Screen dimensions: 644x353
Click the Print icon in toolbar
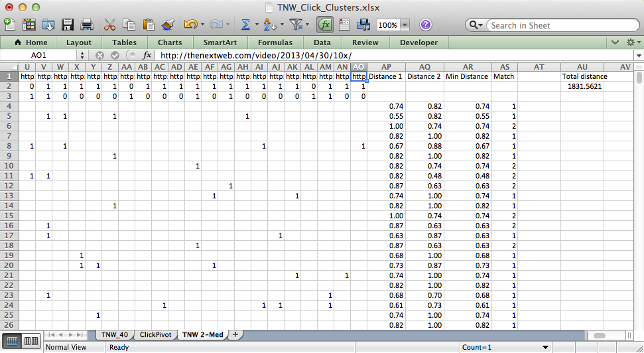pyautogui.click(x=86, y=25)
